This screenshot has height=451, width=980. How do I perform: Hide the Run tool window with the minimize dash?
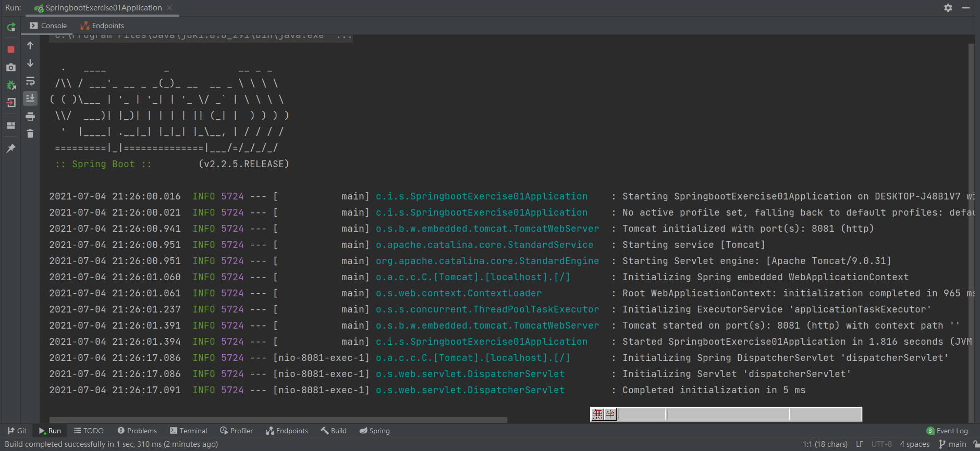point(965,8)
